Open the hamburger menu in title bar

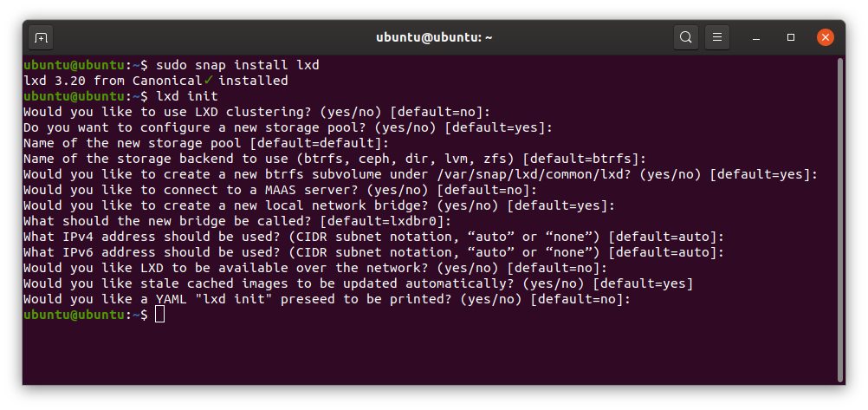coord(716,37)
